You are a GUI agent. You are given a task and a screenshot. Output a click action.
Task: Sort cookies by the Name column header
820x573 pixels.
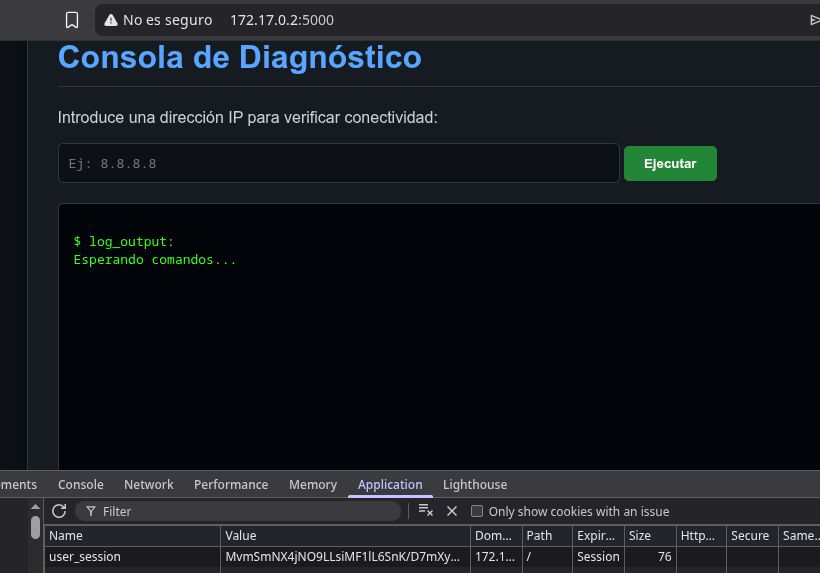[x=130, y=536]
